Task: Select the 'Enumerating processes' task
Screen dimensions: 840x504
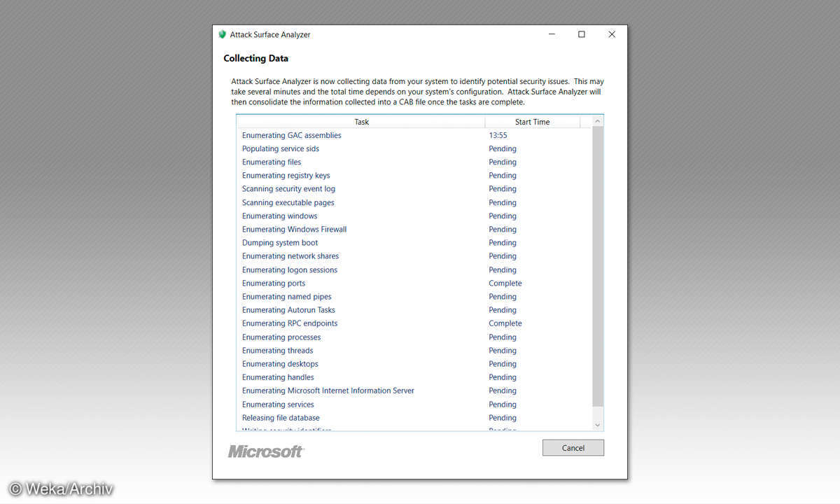Action: (281, 337)
